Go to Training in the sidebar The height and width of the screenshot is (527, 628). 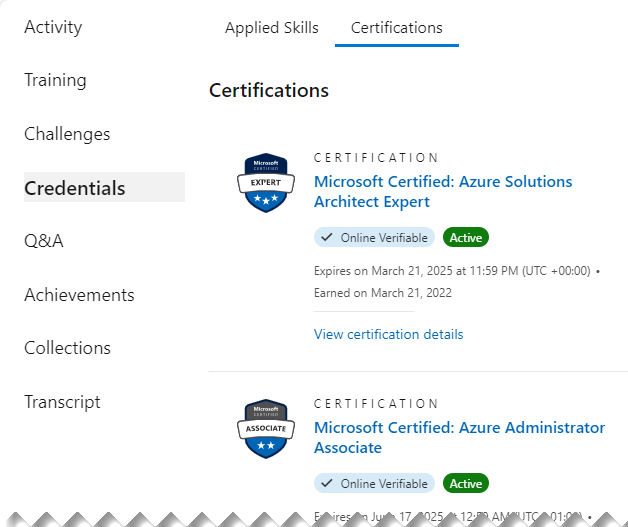point(55,80)
